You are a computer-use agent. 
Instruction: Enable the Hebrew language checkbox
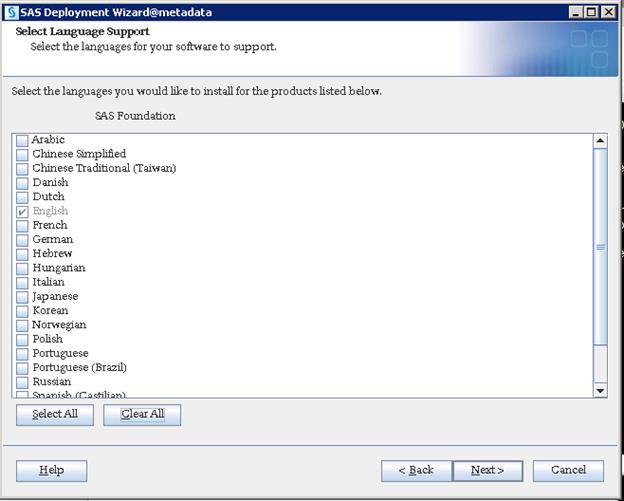click(x=22, y=254)
